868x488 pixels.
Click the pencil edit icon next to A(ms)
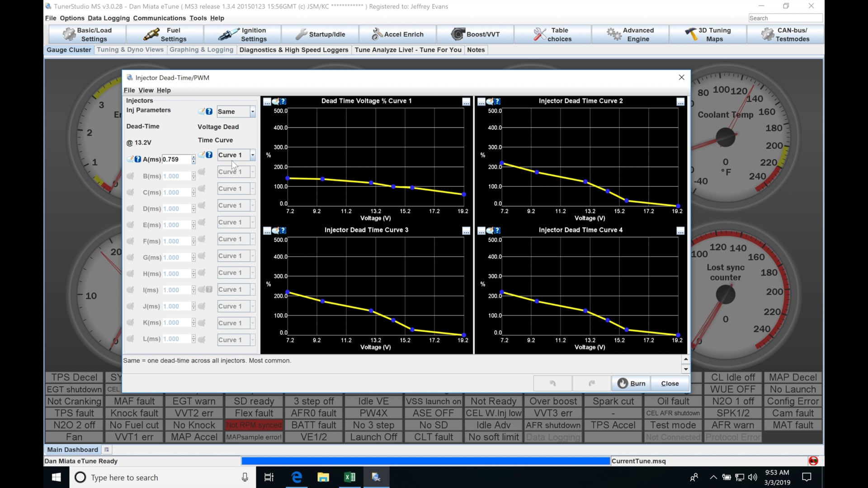131,159
